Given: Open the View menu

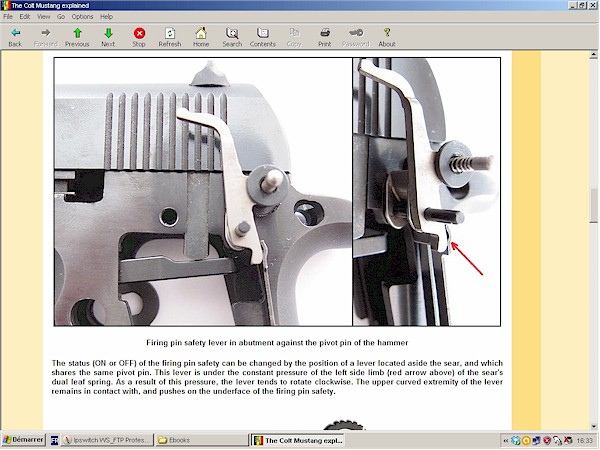Looking at the screenshot, I should [44, 16].
